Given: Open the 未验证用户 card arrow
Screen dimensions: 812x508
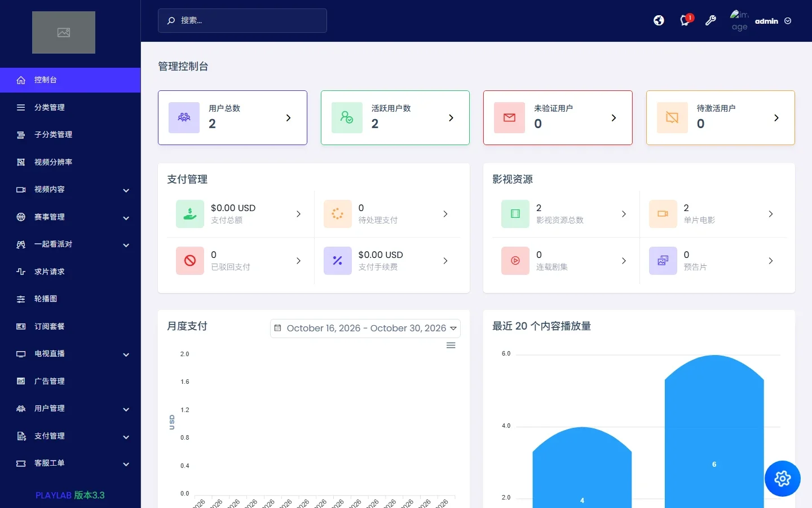Looking at the screenshot, I should pyautogui.click(x=614, y=118).
